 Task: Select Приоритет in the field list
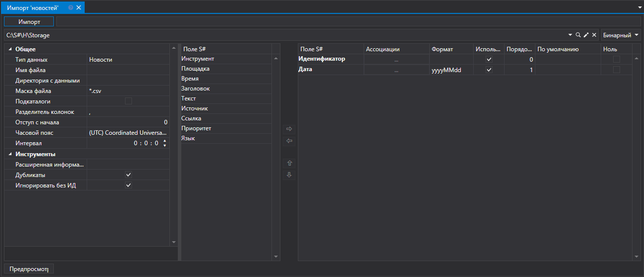click(x=226, y=128)
